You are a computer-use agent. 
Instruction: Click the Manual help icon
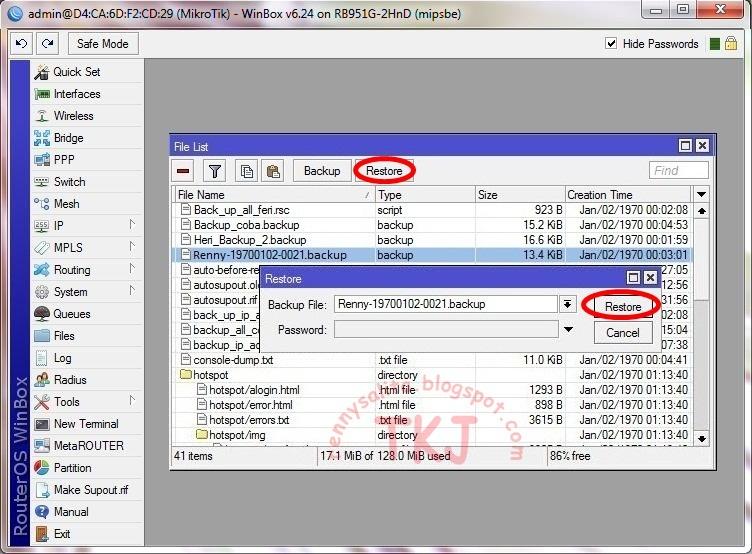(x=42, y=512)
